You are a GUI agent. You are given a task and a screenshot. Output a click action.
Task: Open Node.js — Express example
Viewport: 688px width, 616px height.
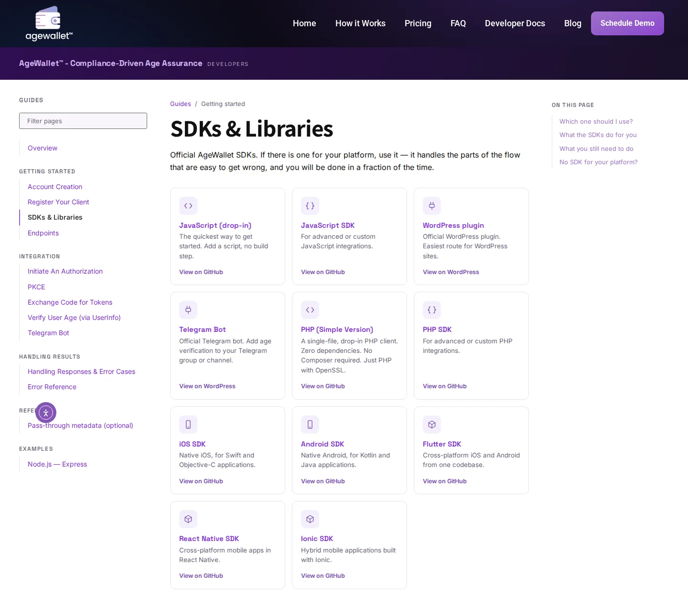[57, 464]
